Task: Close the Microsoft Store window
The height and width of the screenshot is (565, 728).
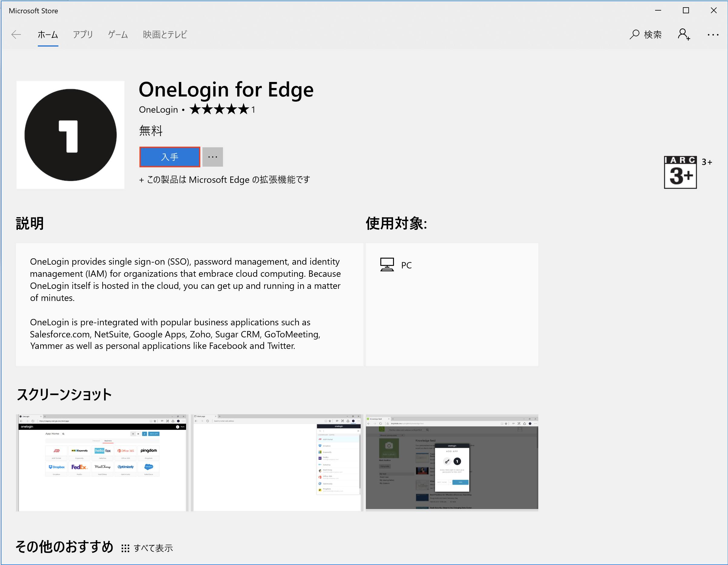Action: [714, 10]
